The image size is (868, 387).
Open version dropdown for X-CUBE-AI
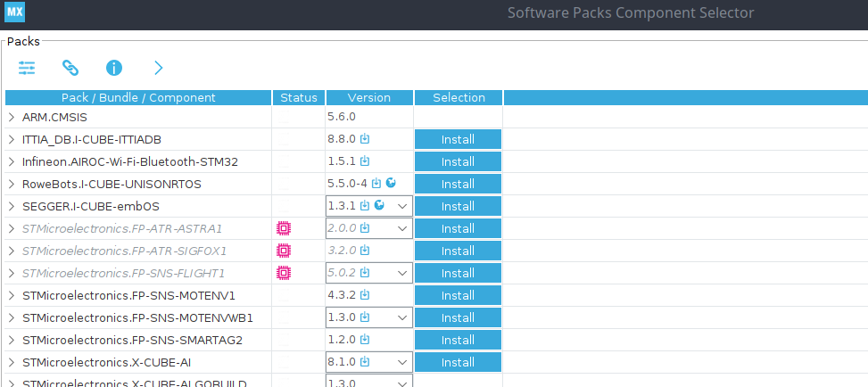click(x=402, y=363)
